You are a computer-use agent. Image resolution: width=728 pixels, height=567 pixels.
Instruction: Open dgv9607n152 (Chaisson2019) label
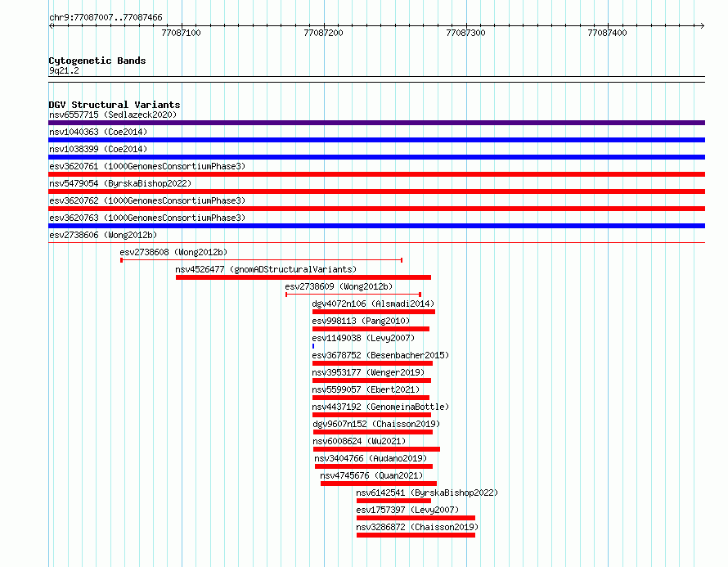(376, 424)
